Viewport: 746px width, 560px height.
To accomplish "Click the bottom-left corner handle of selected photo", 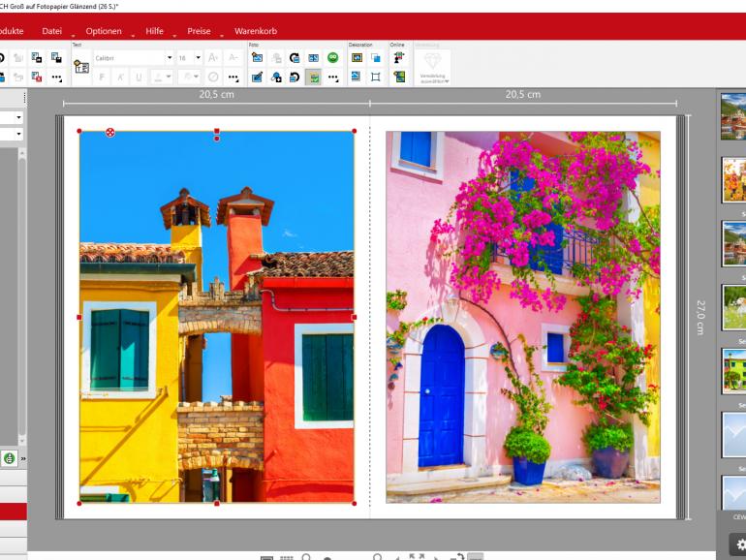I will 79,504.
